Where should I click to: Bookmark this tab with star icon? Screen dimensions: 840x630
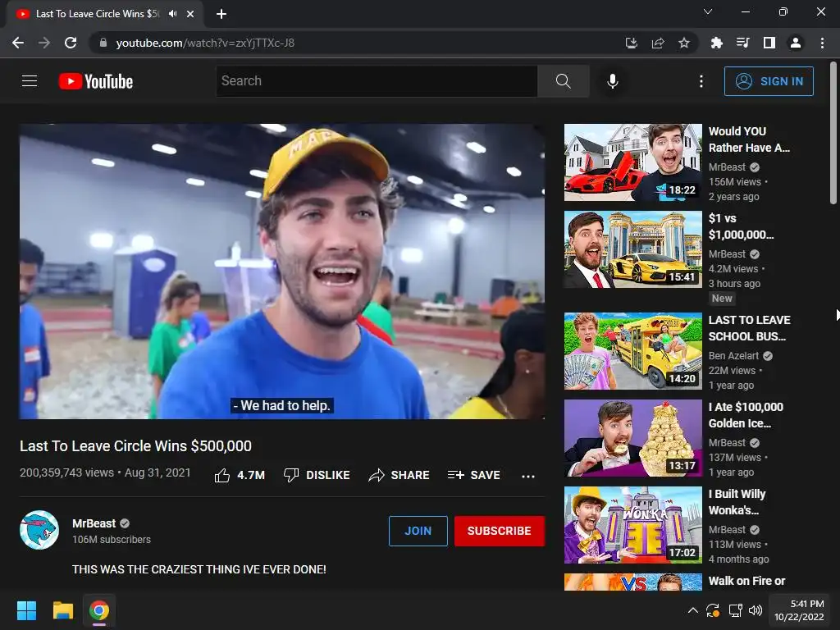[x=684, y=43]
